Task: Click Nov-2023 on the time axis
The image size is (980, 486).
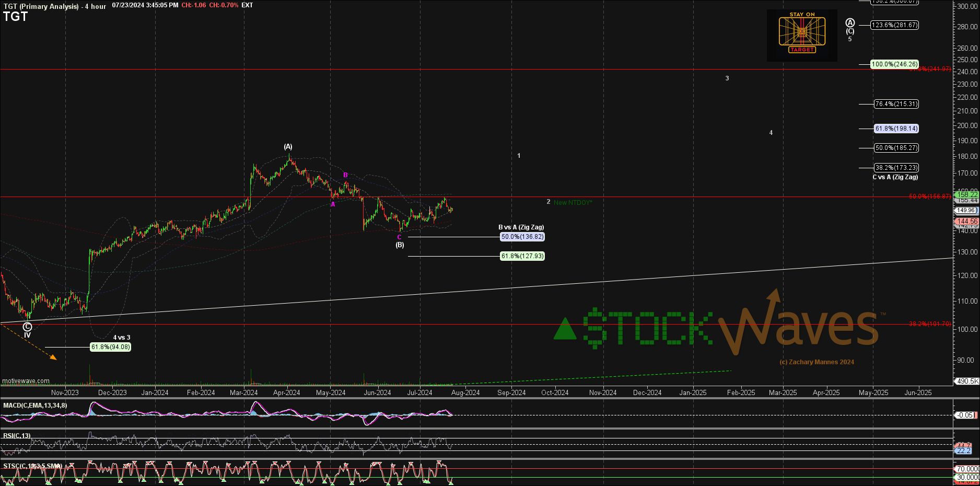Action: click(65, 392)
